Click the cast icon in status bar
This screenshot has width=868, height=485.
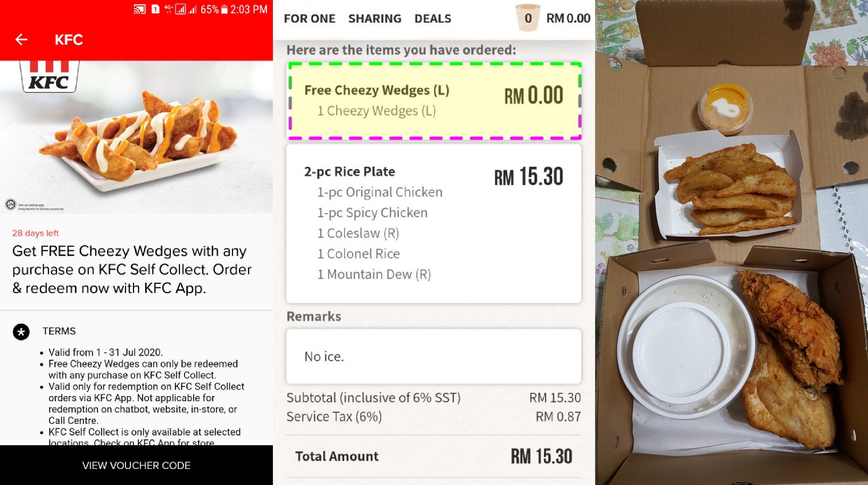140,9
